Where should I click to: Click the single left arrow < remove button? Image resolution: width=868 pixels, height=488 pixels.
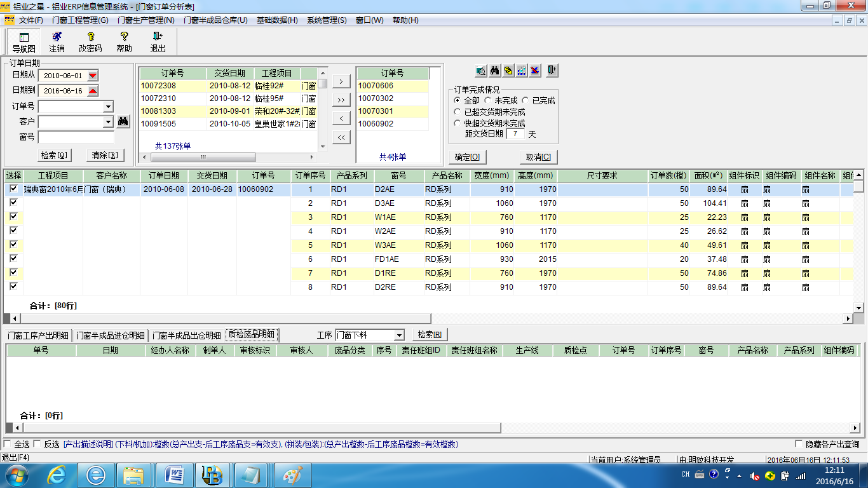click(x=341, y=119)
